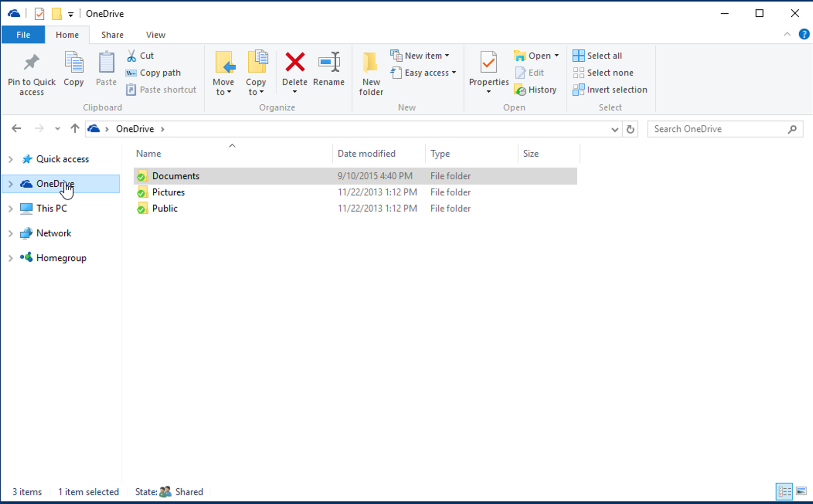Expand the This PC tree node
813x504 pixels.
(x=10, y=209)
